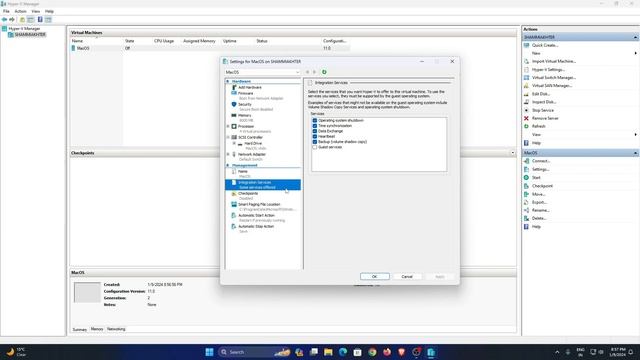Click the Back arrow in Hyper-V Manager toolbar
Screen dimensions: 640x360
tap(4, 20)
